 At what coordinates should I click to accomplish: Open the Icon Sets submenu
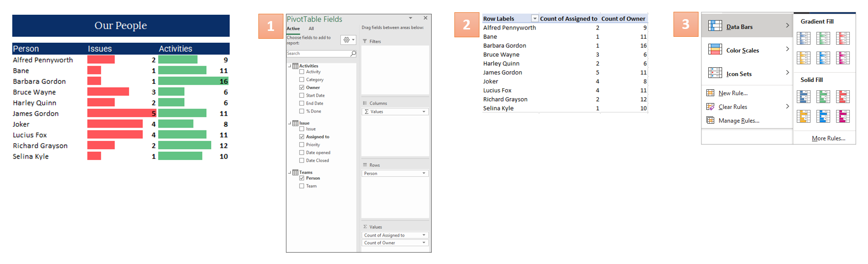pos(787,73)
